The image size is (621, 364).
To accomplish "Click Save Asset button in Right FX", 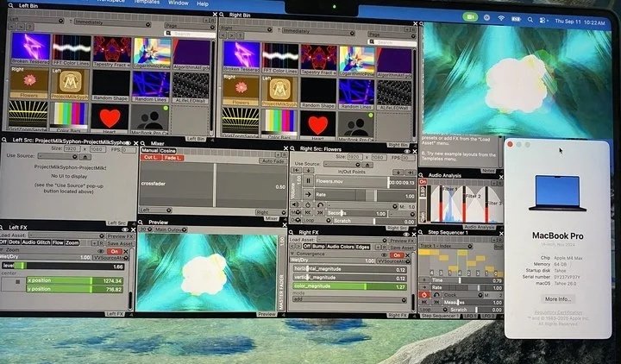I will pyautogui.click(x=401, y=248).
